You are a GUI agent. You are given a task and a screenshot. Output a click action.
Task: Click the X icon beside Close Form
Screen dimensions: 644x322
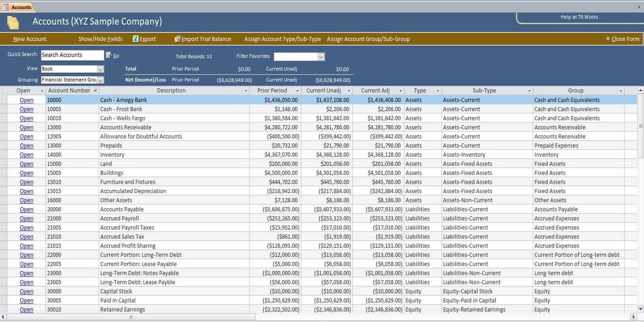click(608, 39)
